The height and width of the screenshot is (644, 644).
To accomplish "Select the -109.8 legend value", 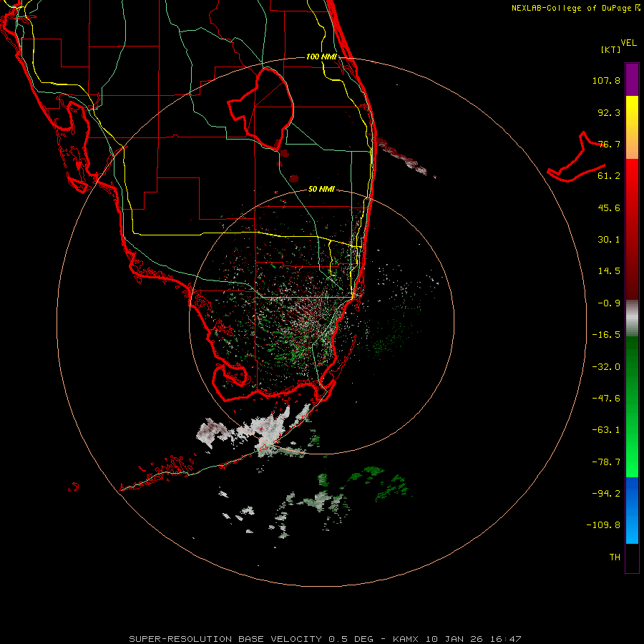I will click(603, 525).
